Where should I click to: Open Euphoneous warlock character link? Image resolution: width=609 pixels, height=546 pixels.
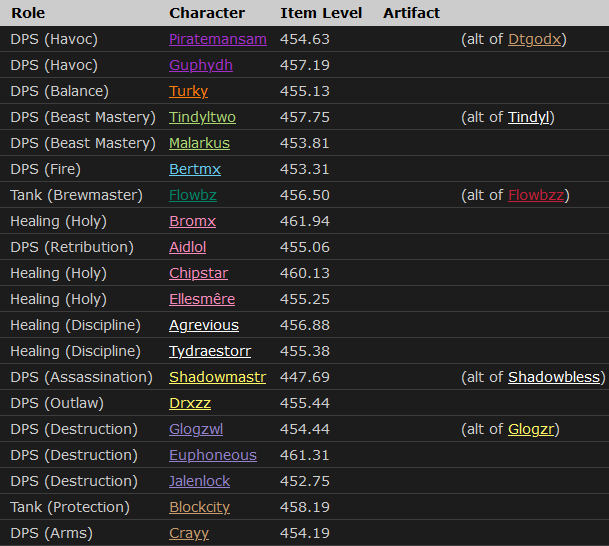pyautogui.click(x=213, y=455)
